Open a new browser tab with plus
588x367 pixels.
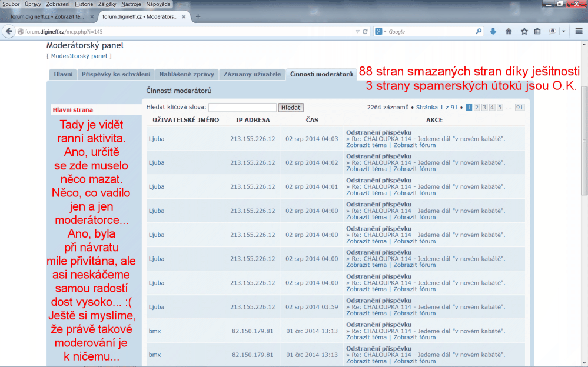(198, 16)
